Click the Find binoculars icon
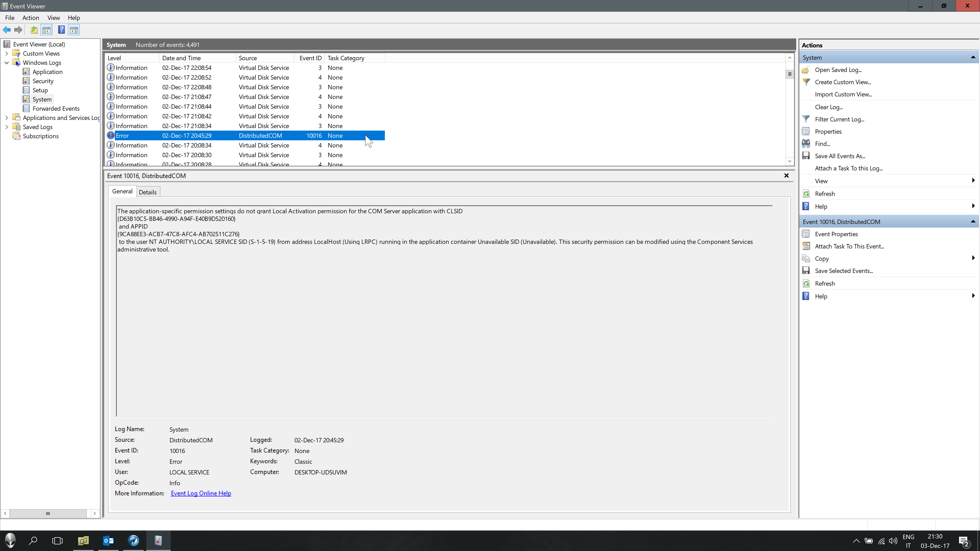Image resolution: width=980 pixels, height=551 pixels. click(806, 144)
